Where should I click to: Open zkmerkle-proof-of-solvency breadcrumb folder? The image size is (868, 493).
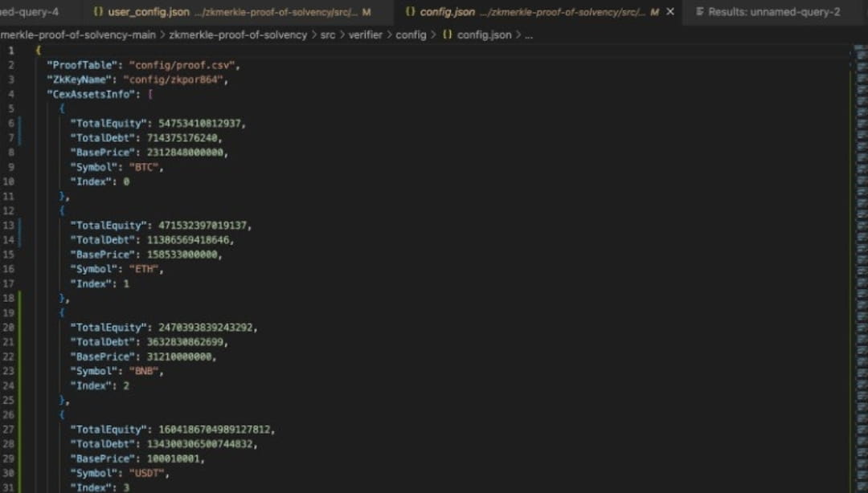238,35
